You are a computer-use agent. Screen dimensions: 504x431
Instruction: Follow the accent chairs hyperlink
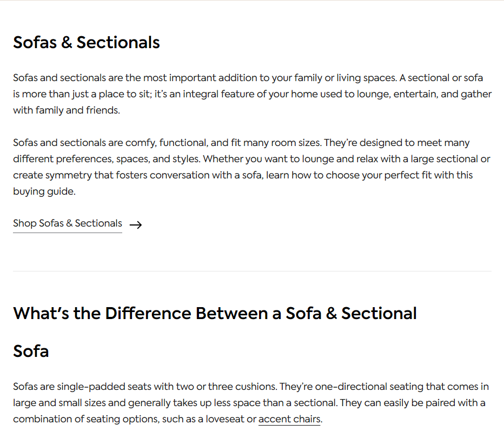pos(289,419)
